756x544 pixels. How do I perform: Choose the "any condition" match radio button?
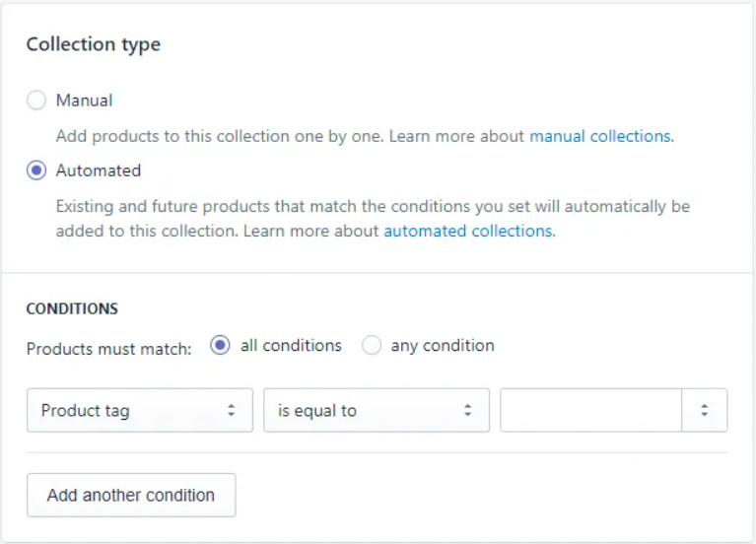coord(372,346)
